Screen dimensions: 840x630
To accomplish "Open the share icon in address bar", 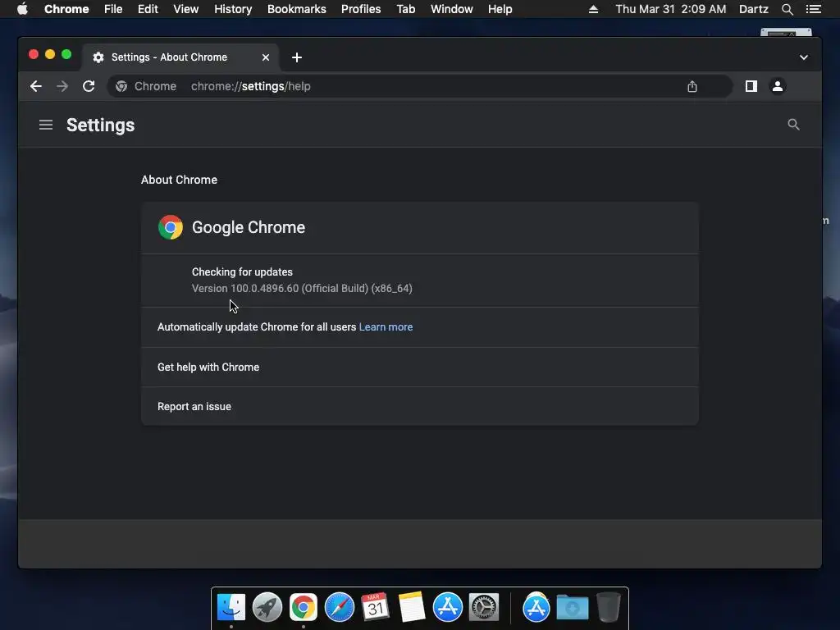I will click(692, 86).
